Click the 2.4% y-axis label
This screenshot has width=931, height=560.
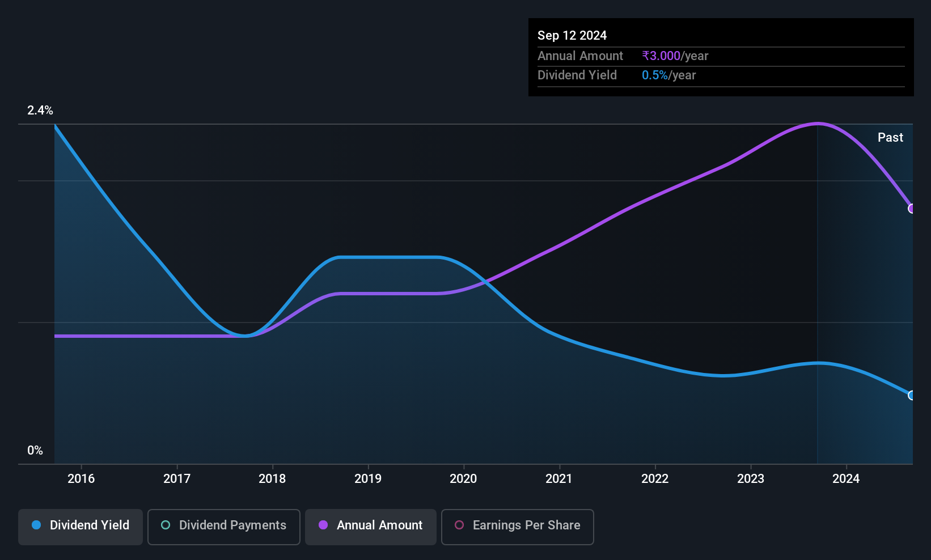[x=40, y=111]
